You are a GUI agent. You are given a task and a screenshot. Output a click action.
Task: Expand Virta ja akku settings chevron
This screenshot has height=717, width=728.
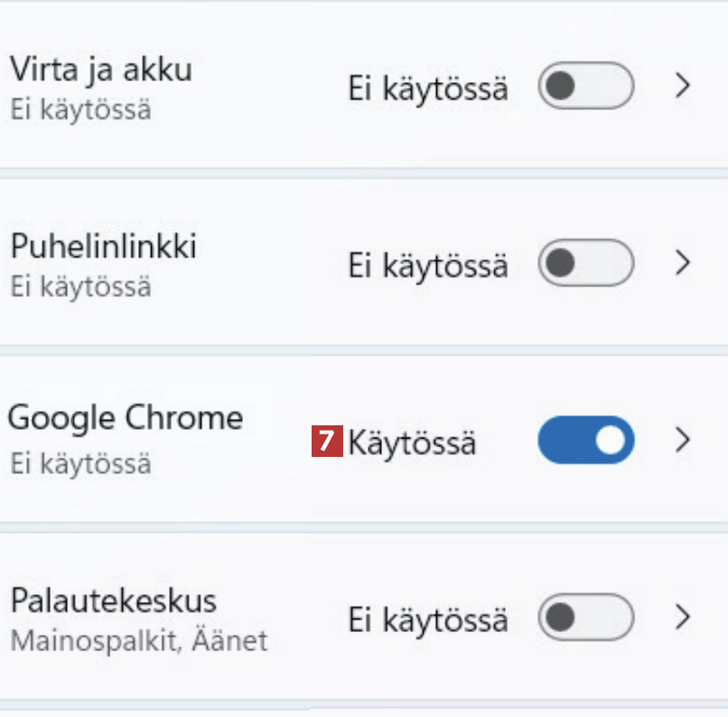pos(684,87)
